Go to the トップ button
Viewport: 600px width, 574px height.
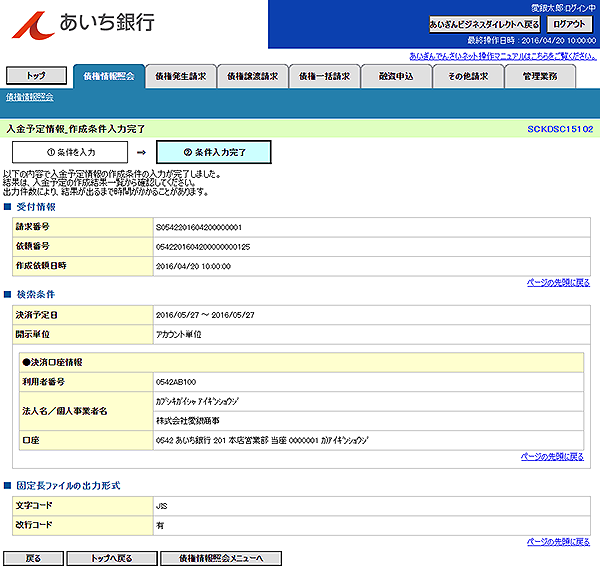click(36, 75)
